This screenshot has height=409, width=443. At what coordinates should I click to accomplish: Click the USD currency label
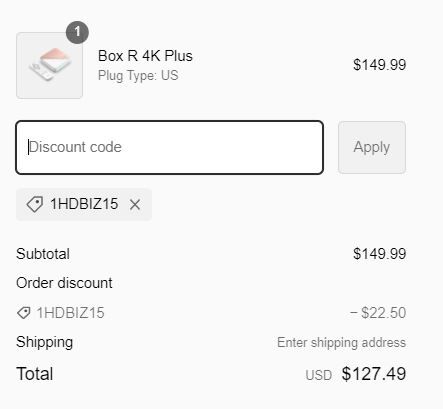(x=319, y=375)
